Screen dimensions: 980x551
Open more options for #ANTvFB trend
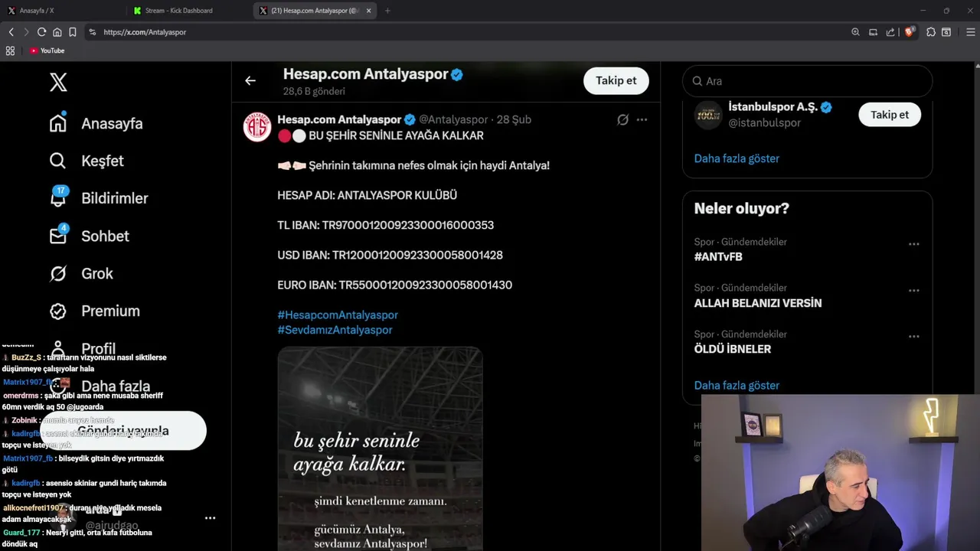pyautogui.click(x=913, y=244)
